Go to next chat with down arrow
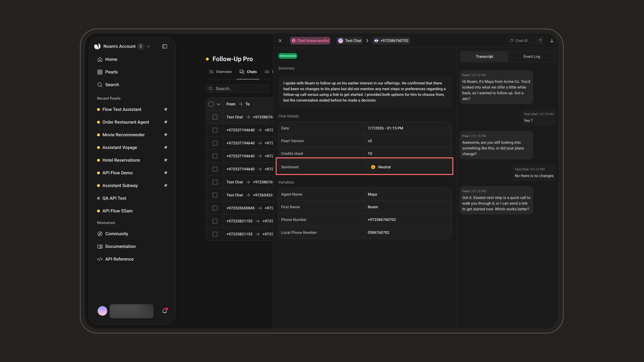This screenshot has width=644, height=362. pos(552,41)
